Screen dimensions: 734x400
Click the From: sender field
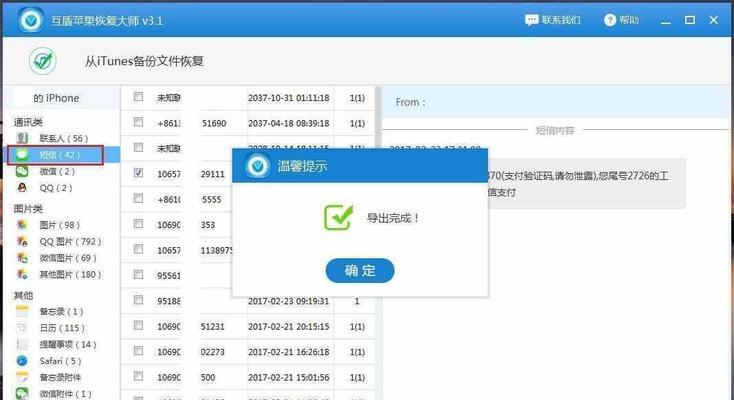[x=556, y=102]
